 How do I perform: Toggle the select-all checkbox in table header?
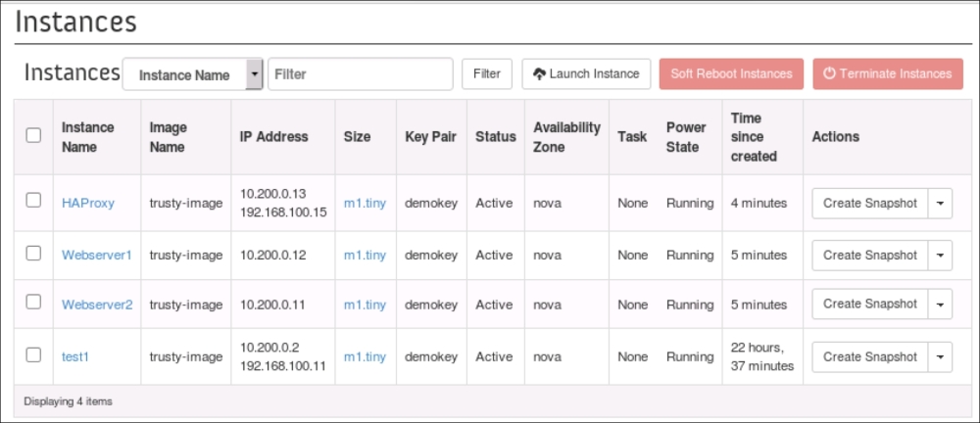[x=33, y=136]
